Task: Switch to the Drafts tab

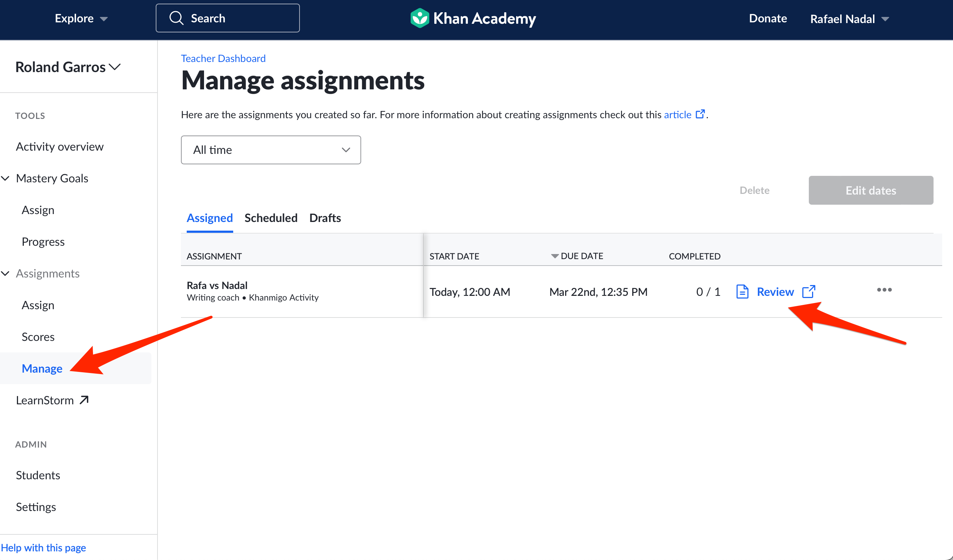Action: tap(325, 218)
